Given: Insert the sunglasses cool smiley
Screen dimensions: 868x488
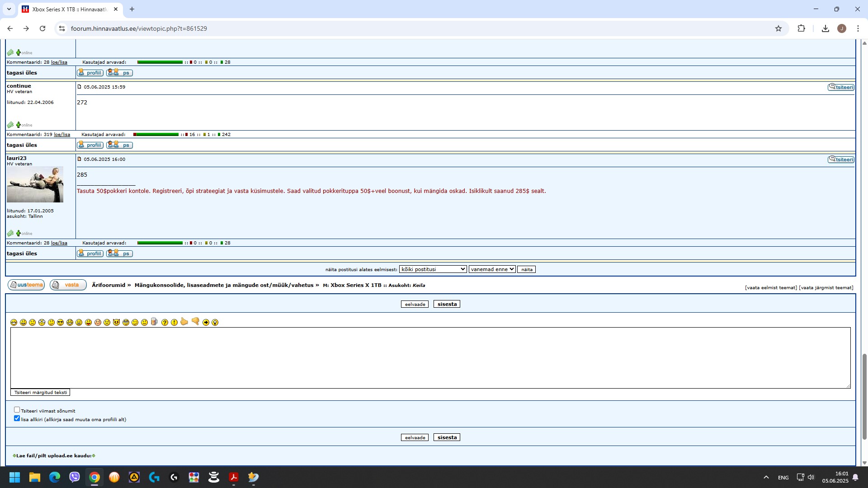Looking at the screenshot, I should coord(60,322).
